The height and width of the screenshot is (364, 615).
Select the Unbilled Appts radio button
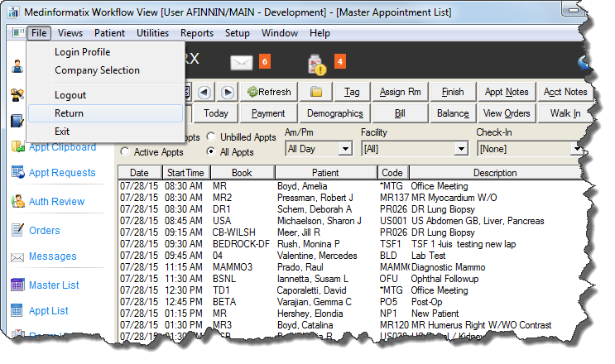point(213,137)
